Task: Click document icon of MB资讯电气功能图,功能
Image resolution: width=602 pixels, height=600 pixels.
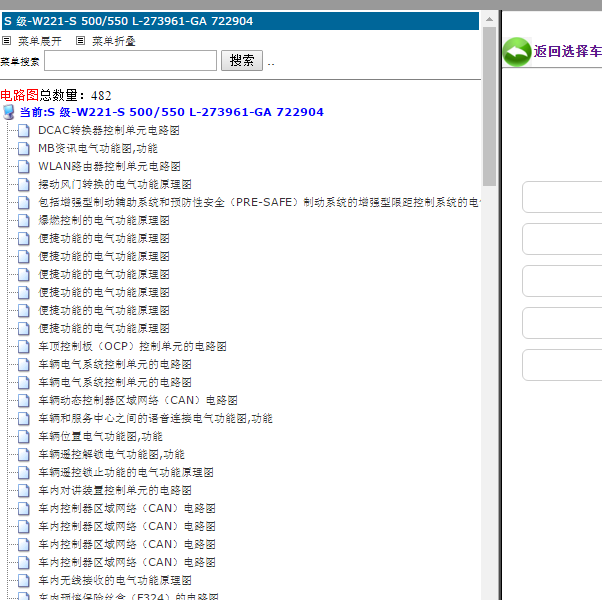Action: click(23, 149)
